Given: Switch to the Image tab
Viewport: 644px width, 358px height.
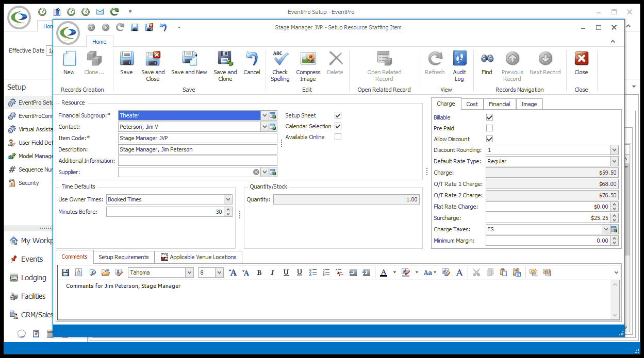Looking at the screenshot, I should pos(529,104).
